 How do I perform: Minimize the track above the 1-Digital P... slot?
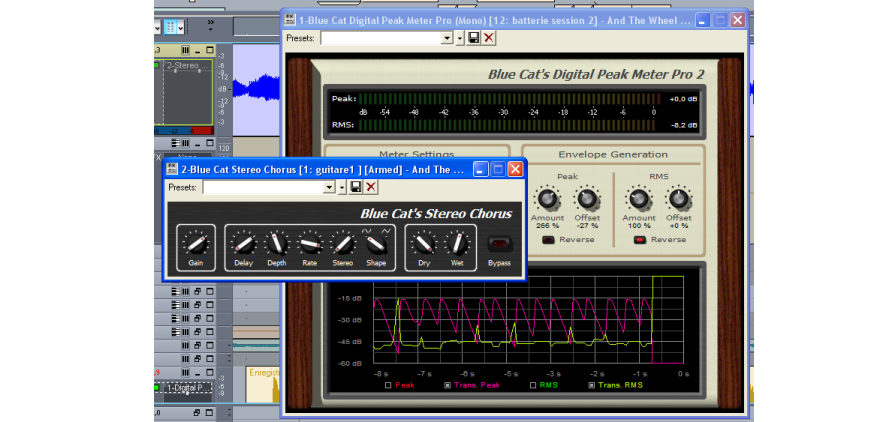pyautogui.click(x=197, y=374)
